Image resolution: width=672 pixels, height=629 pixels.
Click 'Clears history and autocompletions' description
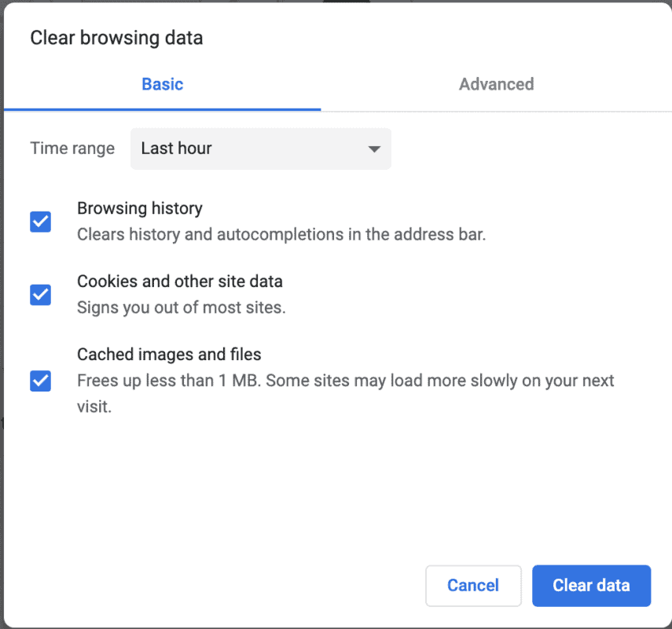click(281, 235)
